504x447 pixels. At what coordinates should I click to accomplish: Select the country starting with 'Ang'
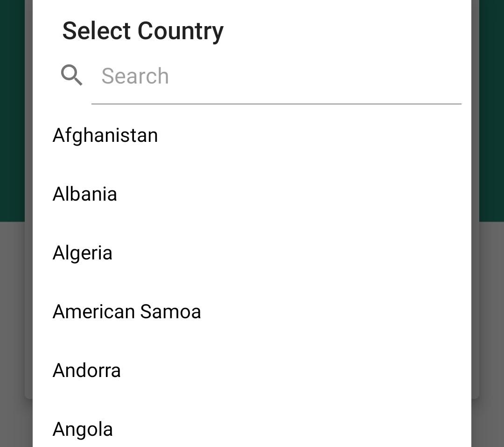pos(83,429)
